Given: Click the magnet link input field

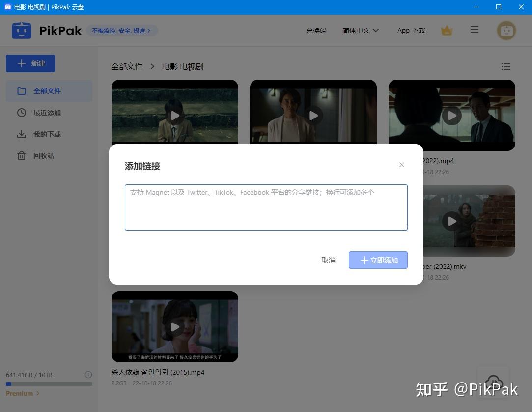Looking at the screenshot, I should click(266, 207).
